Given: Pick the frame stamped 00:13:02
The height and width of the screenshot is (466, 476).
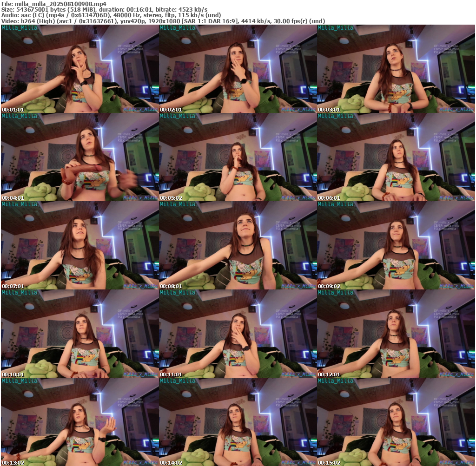Looking at the screenshot, I should (79, 422).
